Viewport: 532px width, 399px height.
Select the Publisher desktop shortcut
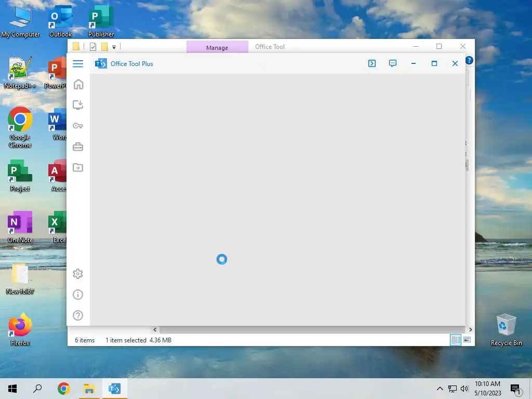pyautogui.click(x=101, y=22)
